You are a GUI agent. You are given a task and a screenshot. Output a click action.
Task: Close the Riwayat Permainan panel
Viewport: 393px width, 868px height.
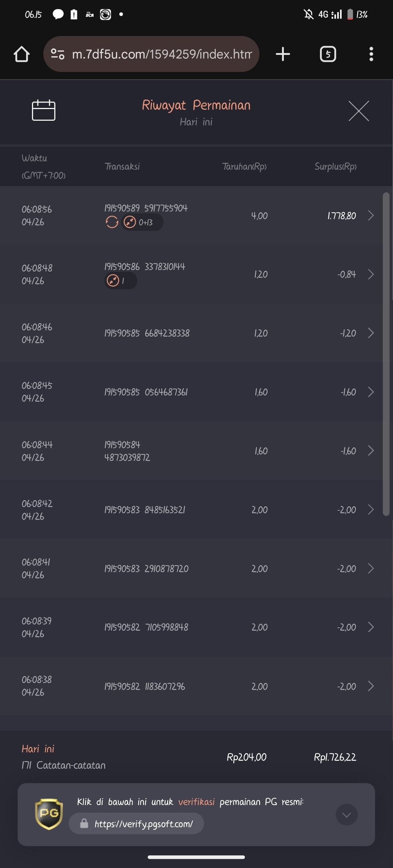359,111
